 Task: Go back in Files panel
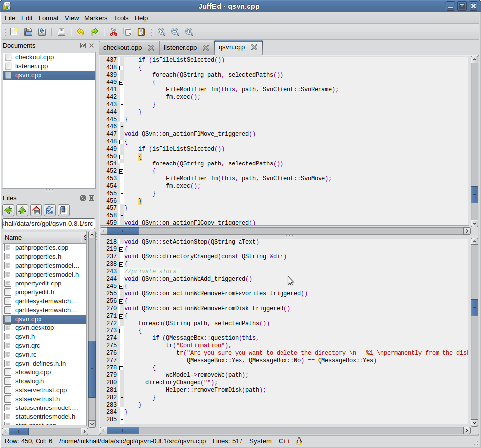(8, 210)
